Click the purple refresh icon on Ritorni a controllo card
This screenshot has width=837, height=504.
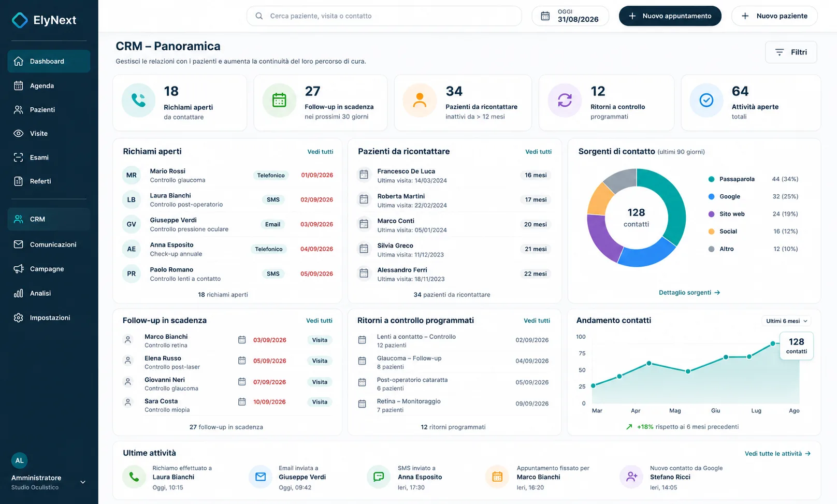tap(565, 100)
